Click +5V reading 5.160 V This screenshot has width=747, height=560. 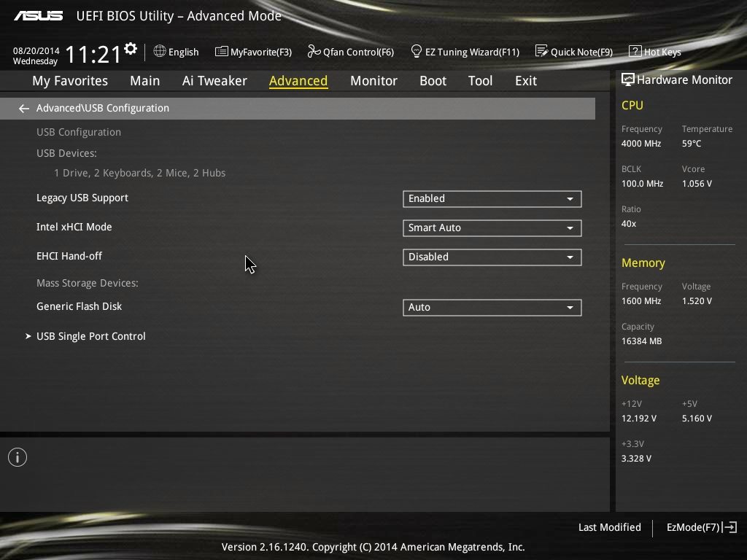697,418
